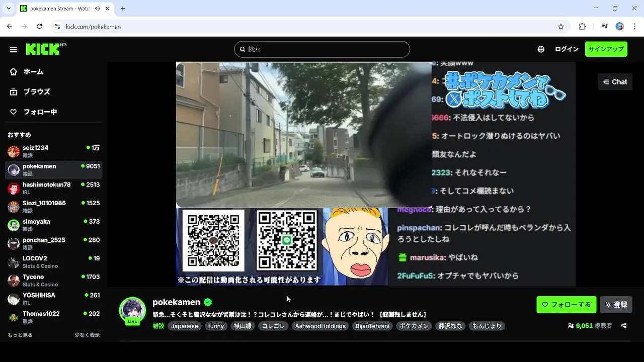Expand the Chat panel
This screenshot has height=362, width=644.
tap(615, 82)
